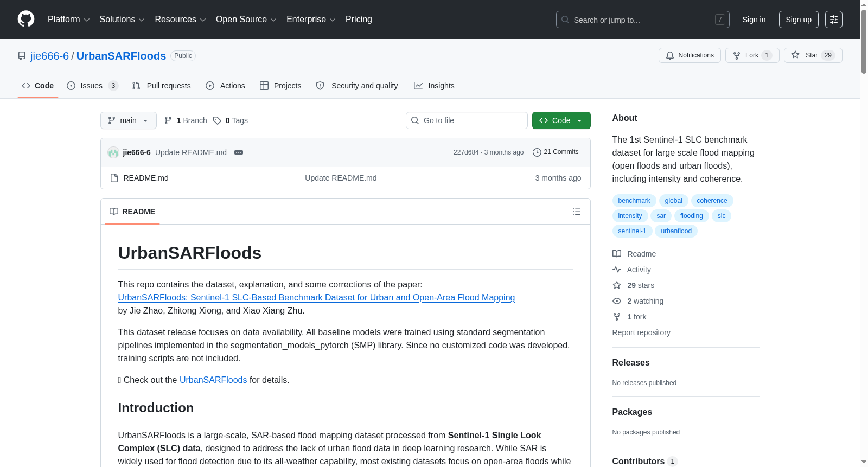Open the paper title link in README

pyautogui.click(x=316, y=297)
